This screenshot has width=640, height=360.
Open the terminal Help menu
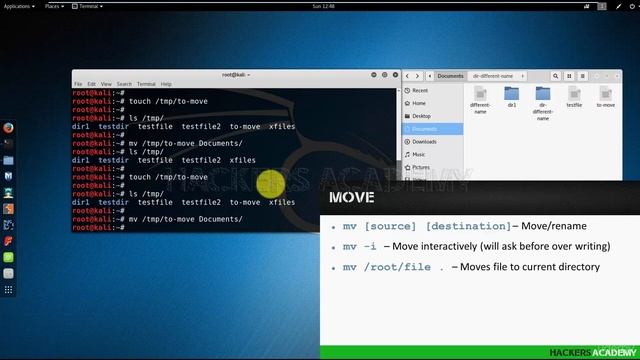coord(166,84)
